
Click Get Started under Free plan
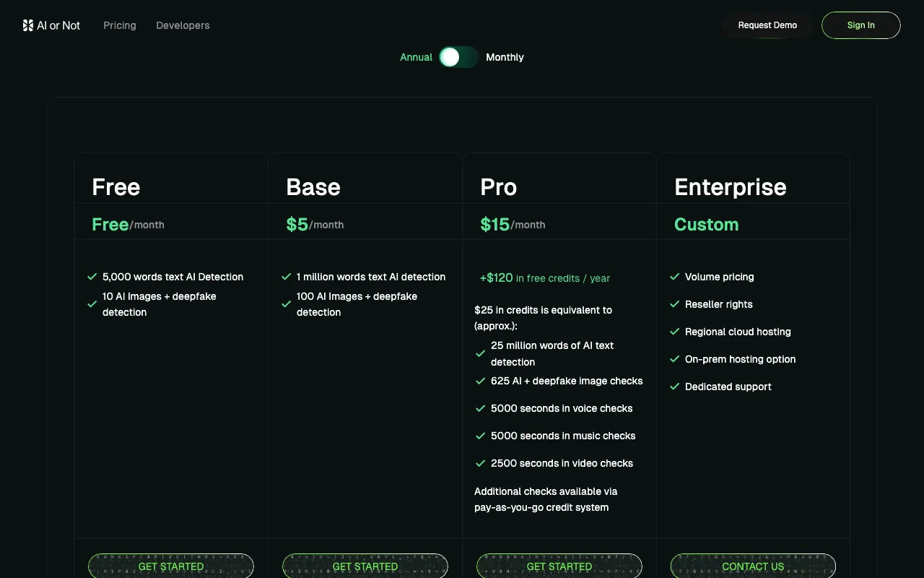tap(171, 566)
